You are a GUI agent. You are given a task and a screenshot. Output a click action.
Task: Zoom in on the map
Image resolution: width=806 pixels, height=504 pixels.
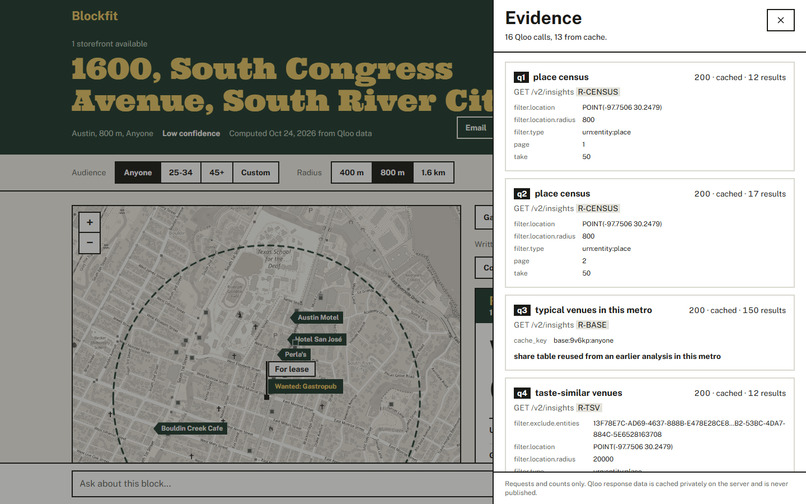point(89,222)
